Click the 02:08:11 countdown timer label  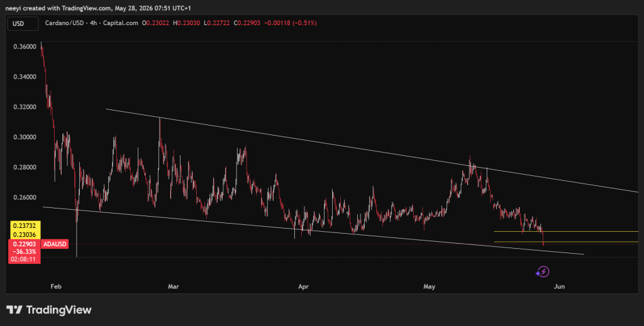[25, 259]
